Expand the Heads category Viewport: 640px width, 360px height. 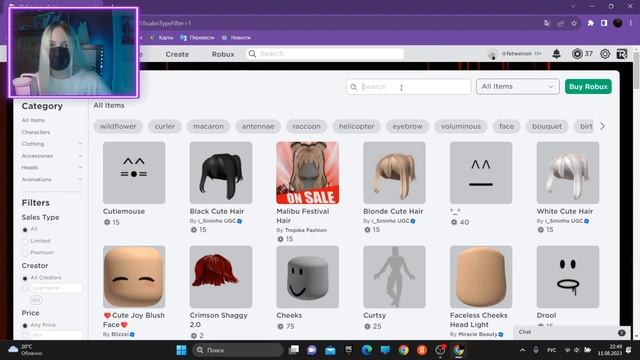[x=80, y=168]
